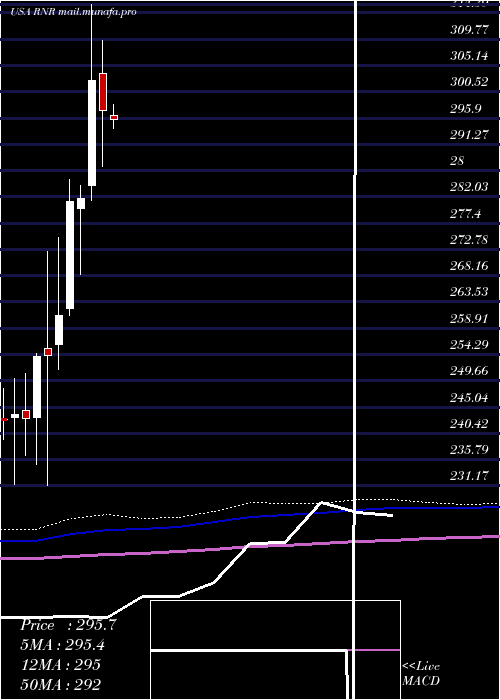This screenshot has height=700, width=500.
Task: Click the 295.9 price axis label
Action: [466, 108]
